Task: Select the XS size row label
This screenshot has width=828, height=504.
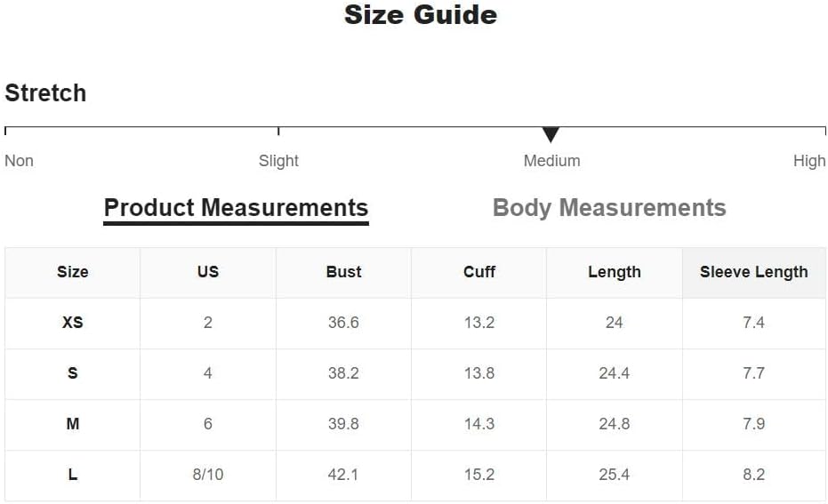Action: tap(73, 323)
